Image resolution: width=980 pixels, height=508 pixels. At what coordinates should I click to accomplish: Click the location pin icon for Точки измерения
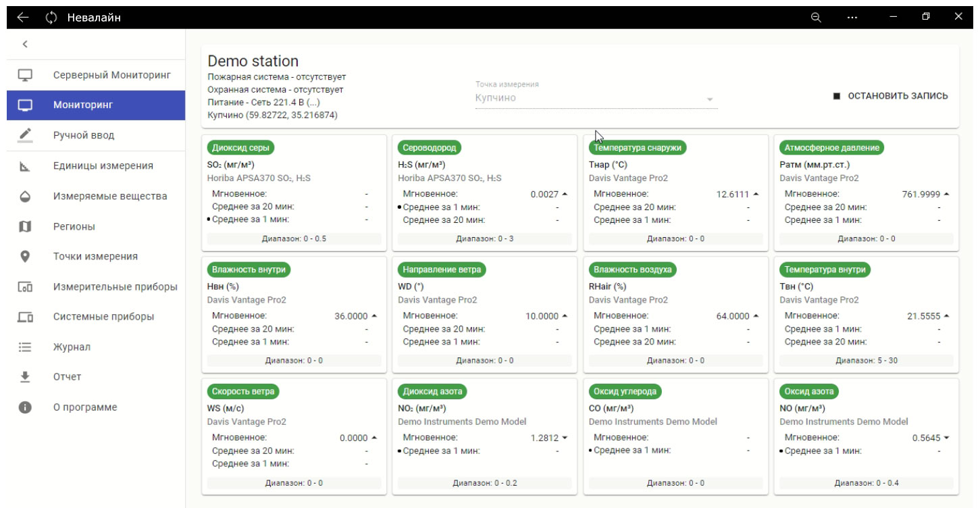click(25, 257)
